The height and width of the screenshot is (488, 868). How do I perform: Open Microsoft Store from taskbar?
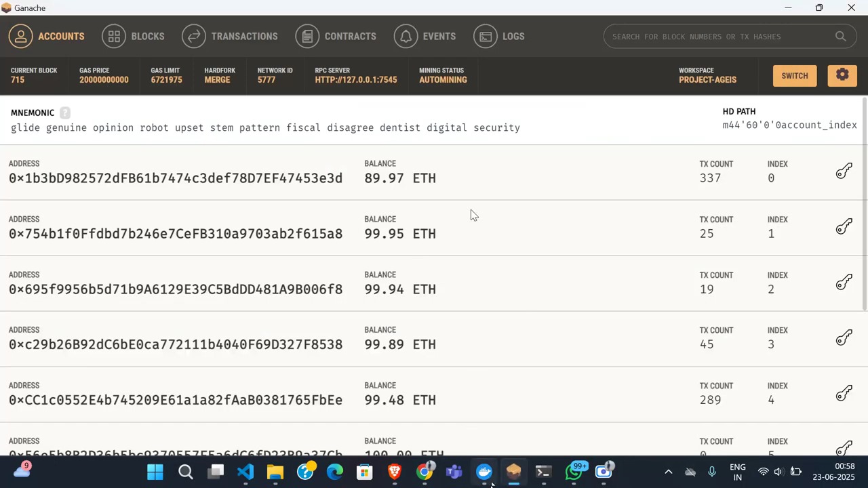[365, 472]
